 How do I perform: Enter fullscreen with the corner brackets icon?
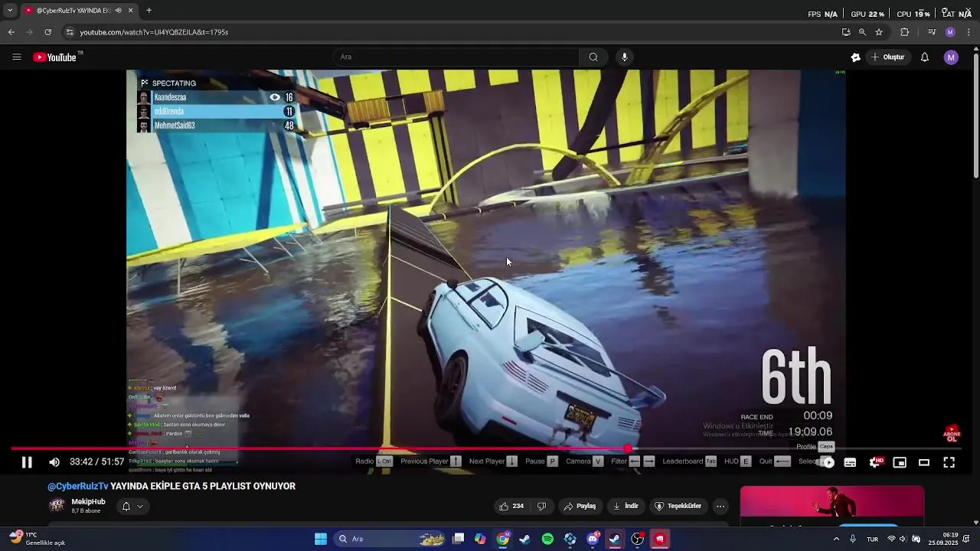[949, 462]
